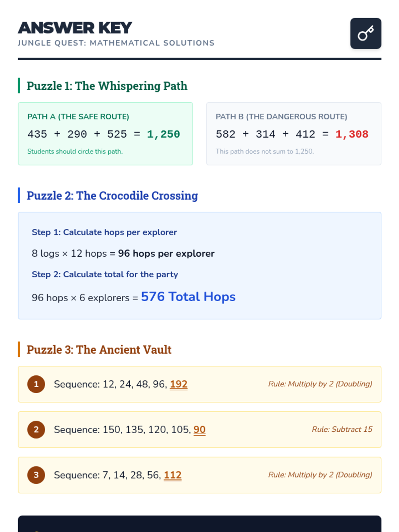Click the Puzzle 3: The Ancient Vault heading
Screen dimensions: 399x532
coord(99,349)
